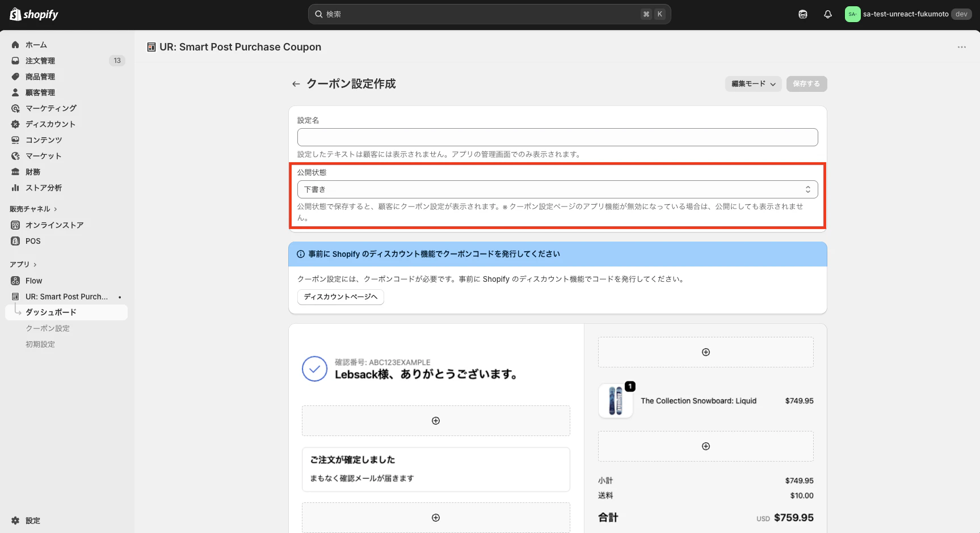The height and width of the screenshot is (533, 980).
Task: Click the plus icon above 小計 row
Action: point(706,446)
